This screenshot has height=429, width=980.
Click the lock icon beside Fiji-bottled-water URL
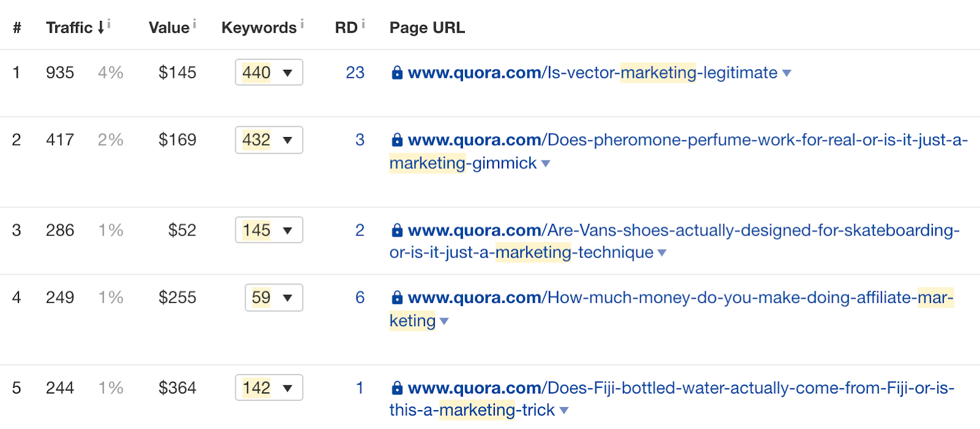[x=397, y=388]
